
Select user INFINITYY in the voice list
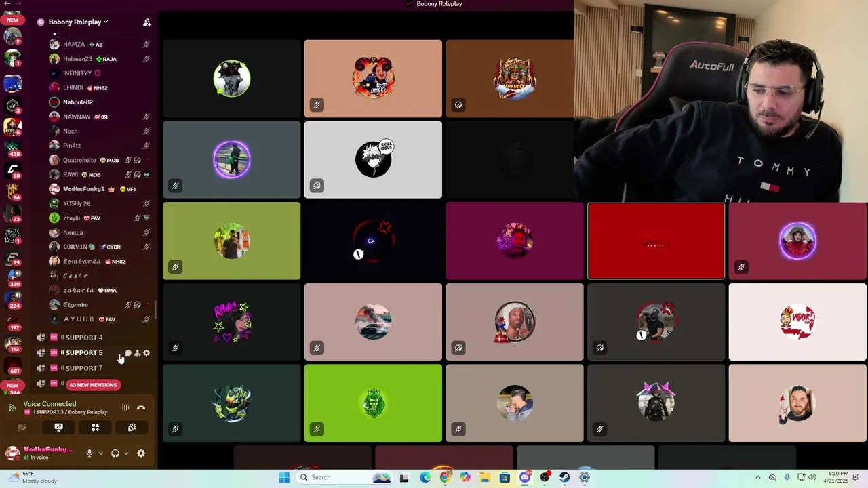click(x=98, y=73)
